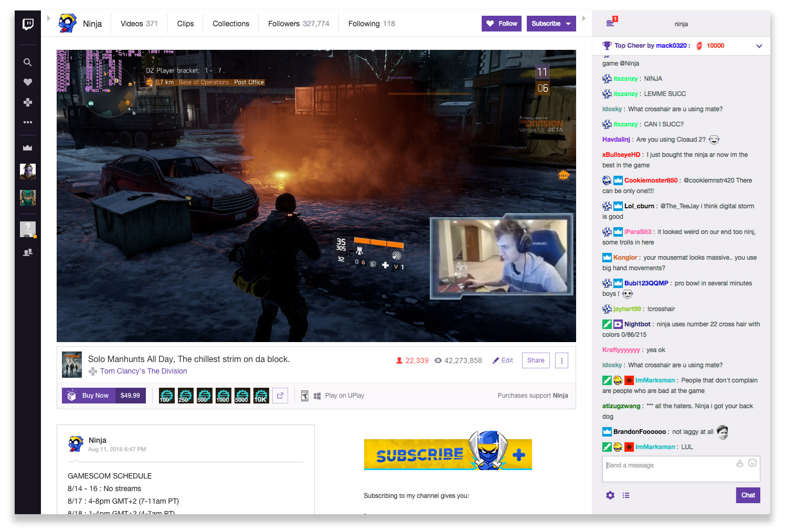Open the friends icon at sidebar bottom

(28, 252)
